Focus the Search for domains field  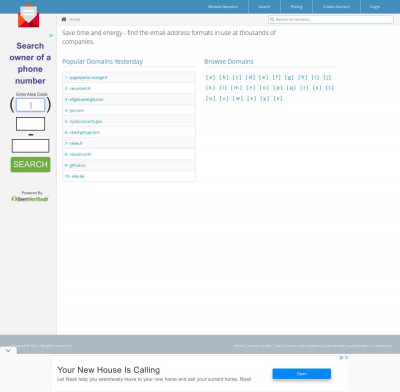pyautogui.click(x=331, y=20)
